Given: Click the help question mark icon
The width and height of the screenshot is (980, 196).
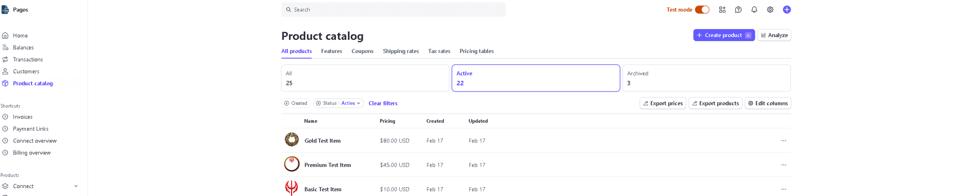Looking at the screenshot, I should tap(738, 10).
